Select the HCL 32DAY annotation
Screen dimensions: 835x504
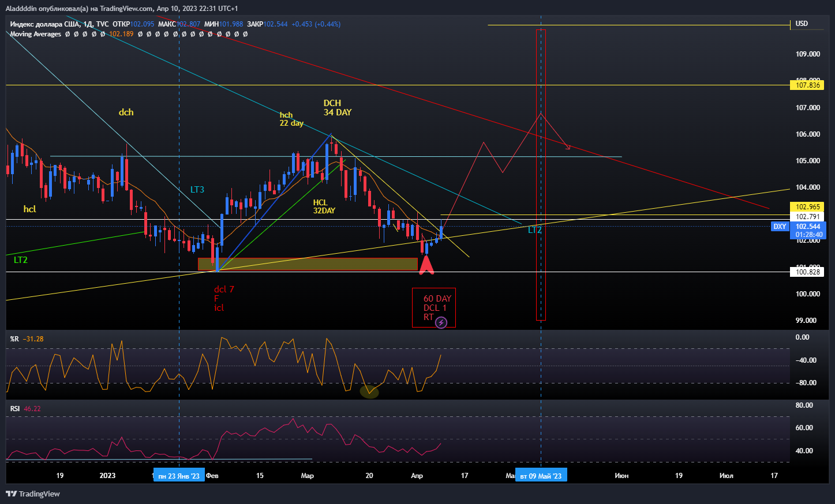(x=324, y=206)
